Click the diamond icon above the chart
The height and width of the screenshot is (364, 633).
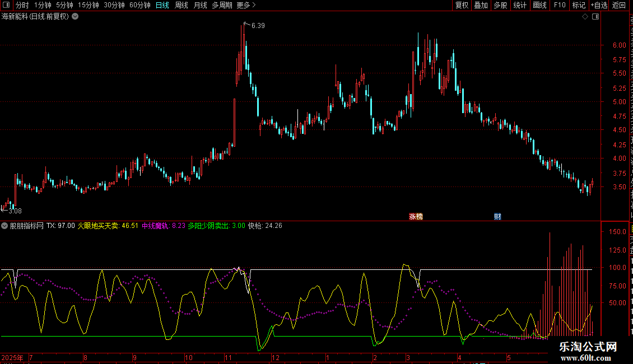point(585,17)
